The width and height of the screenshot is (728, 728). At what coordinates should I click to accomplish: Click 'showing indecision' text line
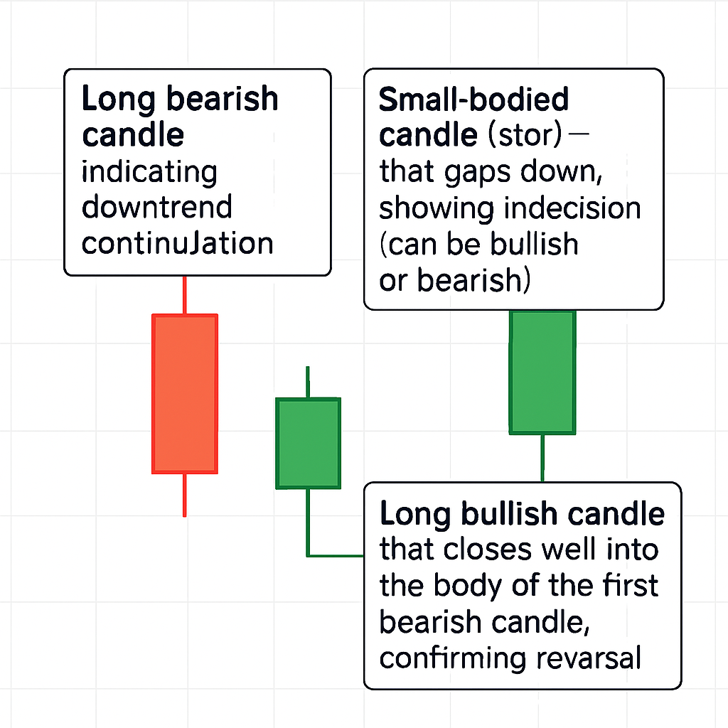tap(510, 208)
